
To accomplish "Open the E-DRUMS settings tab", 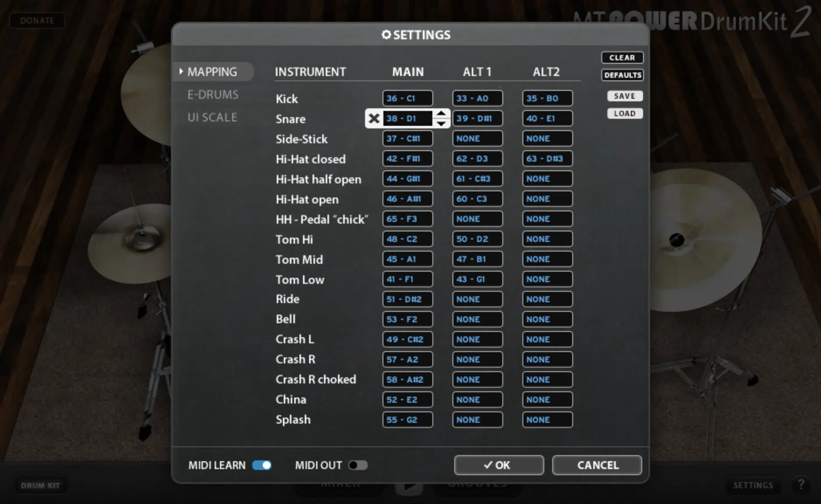I will [213, 94].
